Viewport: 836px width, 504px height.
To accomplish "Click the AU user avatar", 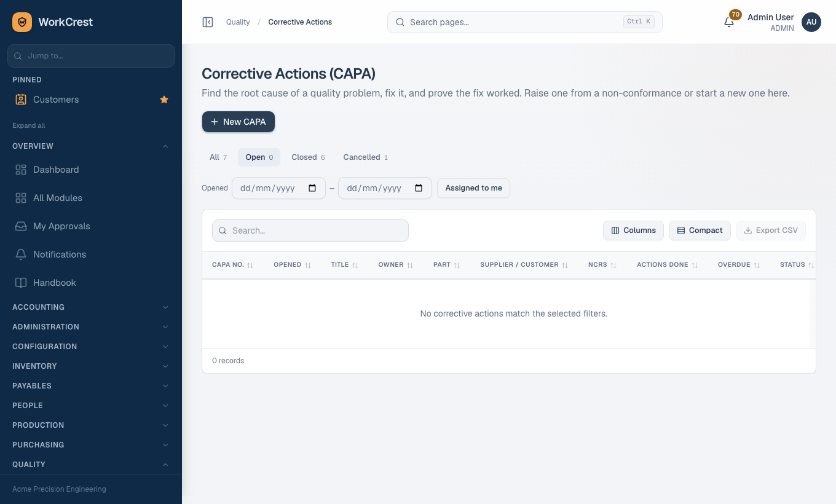I will (x=811, y=22).
